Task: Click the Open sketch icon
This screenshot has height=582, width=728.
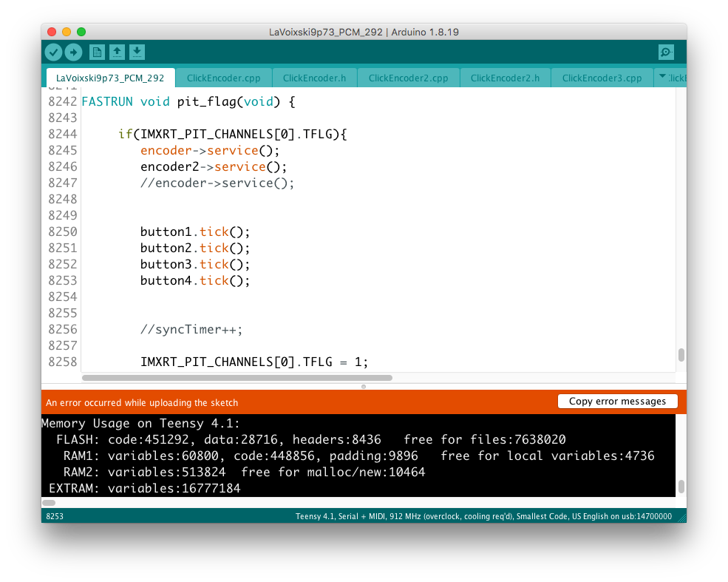Action: click(x=117, y=52)
